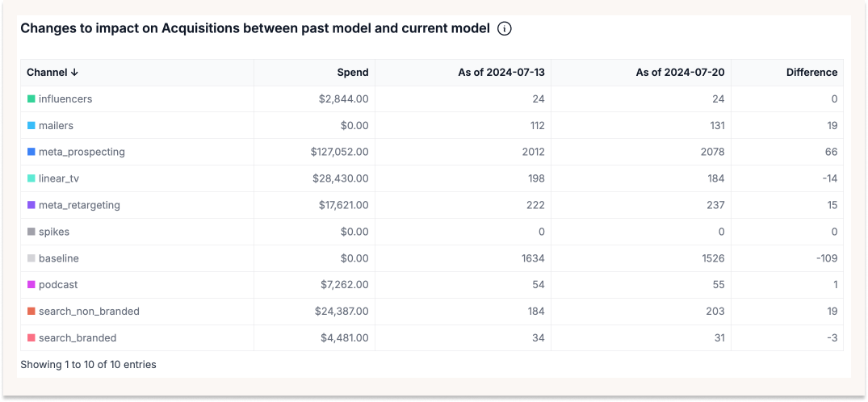
Task: Click the search_non_branded orange swatch
Action: (31, 312)
